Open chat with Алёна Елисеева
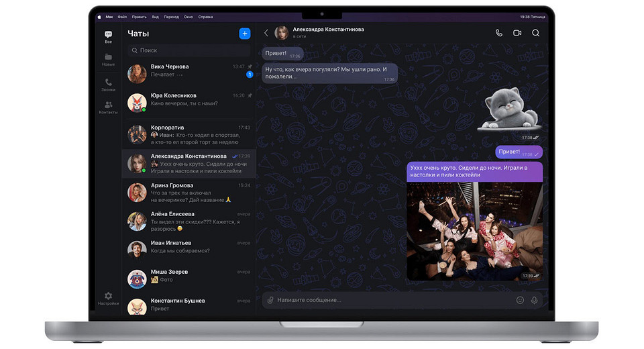 189,221
